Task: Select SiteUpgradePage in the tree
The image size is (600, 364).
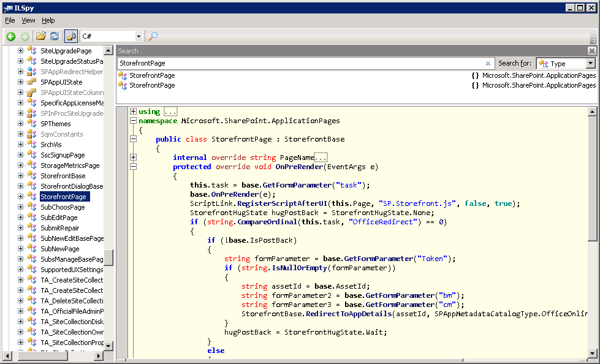Action: 66,51
